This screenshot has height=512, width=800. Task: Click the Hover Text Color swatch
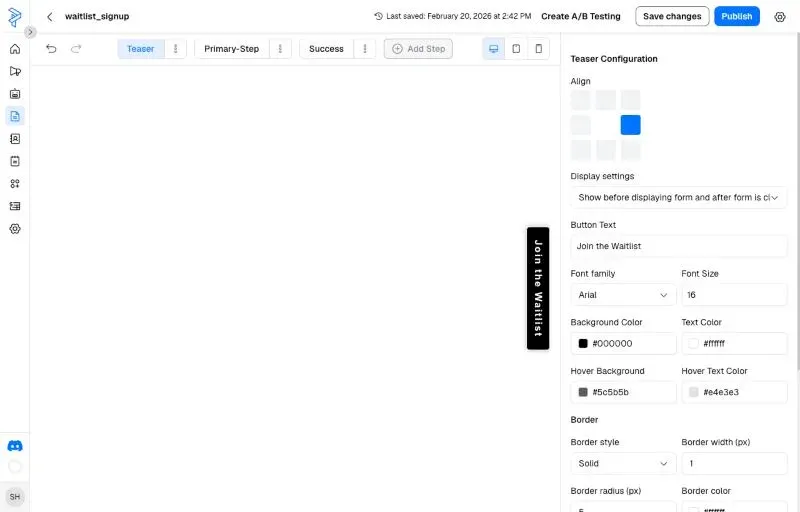(693, 392)
